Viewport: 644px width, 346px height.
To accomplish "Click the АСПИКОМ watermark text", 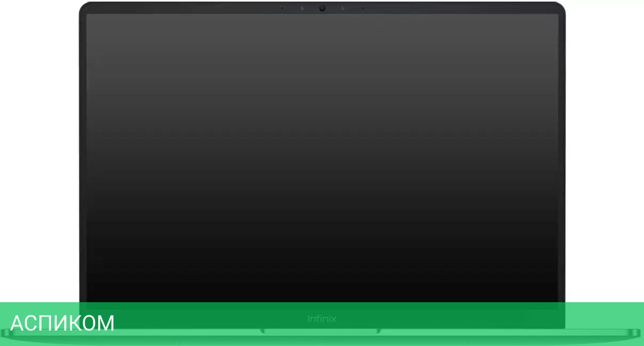I will [x=62, y=323].
